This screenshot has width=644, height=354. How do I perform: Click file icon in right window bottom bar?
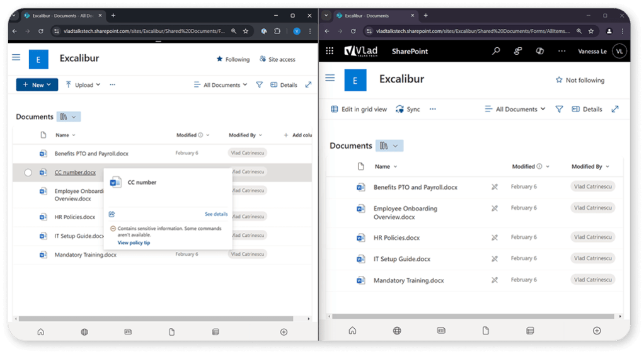(485, 331)
